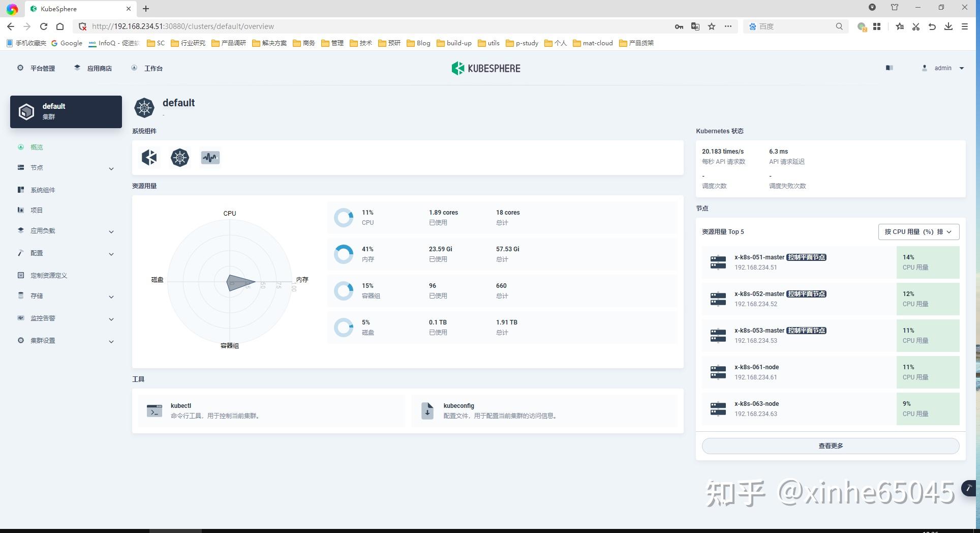Screen dimensions: 980x533
Task: Click the container group usage donut chart
Action: coord(344,291)
